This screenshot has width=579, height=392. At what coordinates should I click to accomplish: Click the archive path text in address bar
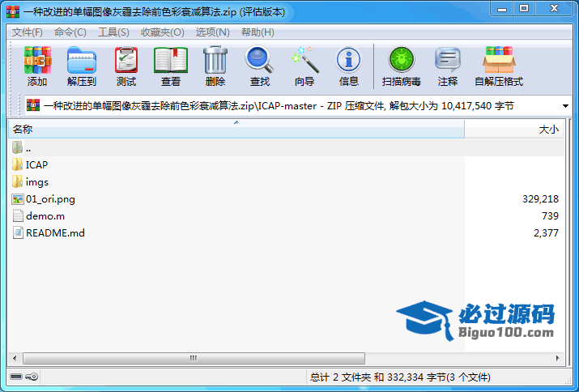(x=279, y=106)
